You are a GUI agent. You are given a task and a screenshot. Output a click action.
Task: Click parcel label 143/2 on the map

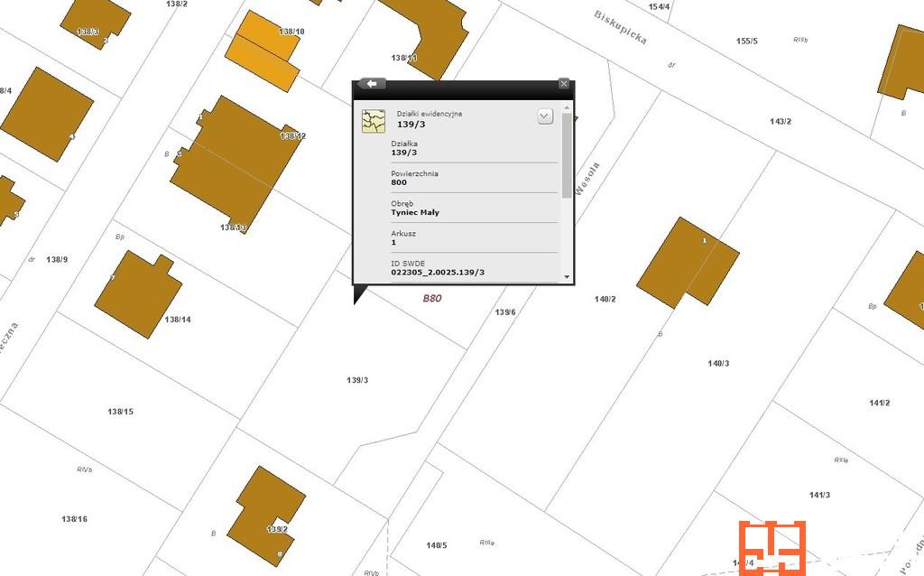click(781, 122)
